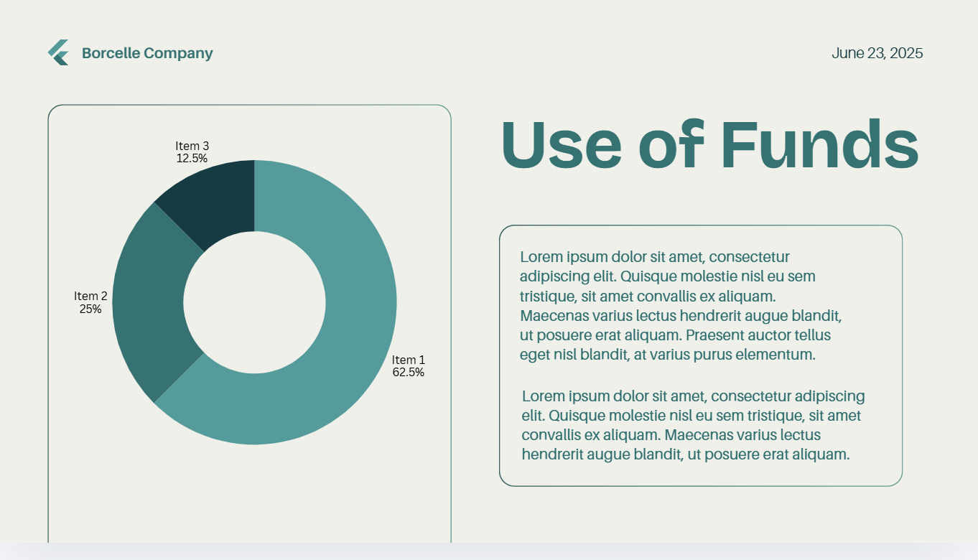
Task: Click the Item 1 62.5% label
Action: pyautogui.click(x=408, y=366)
